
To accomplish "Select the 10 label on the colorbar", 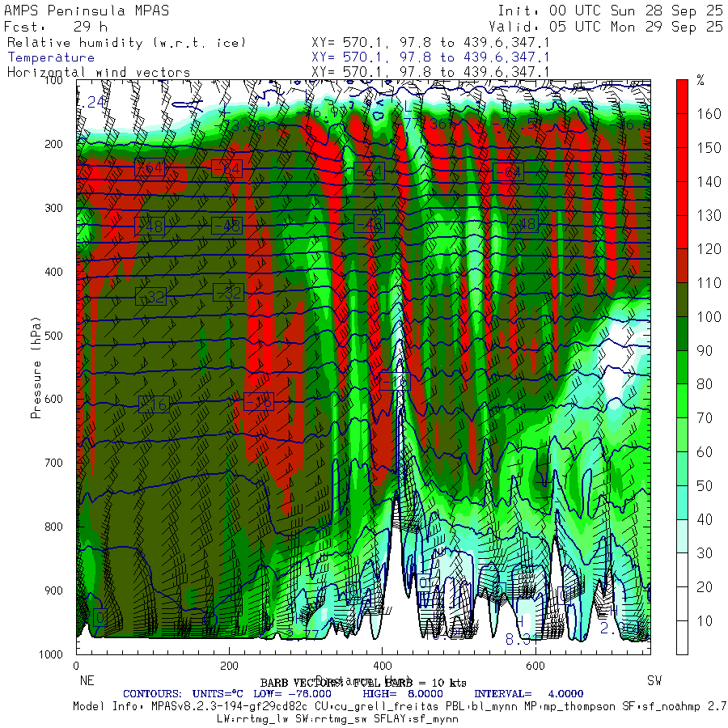I will click(x=705, y=620).
